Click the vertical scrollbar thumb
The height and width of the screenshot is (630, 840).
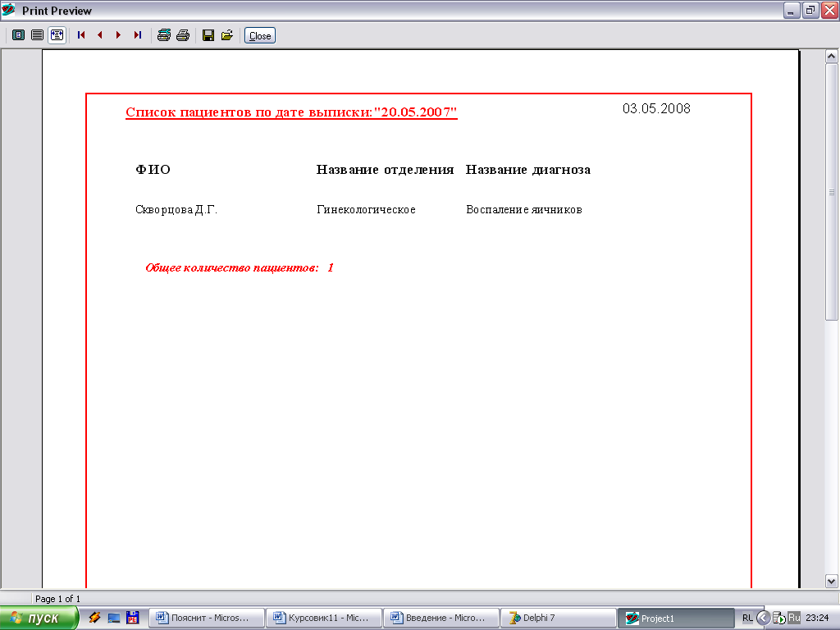tap(832, 192)
